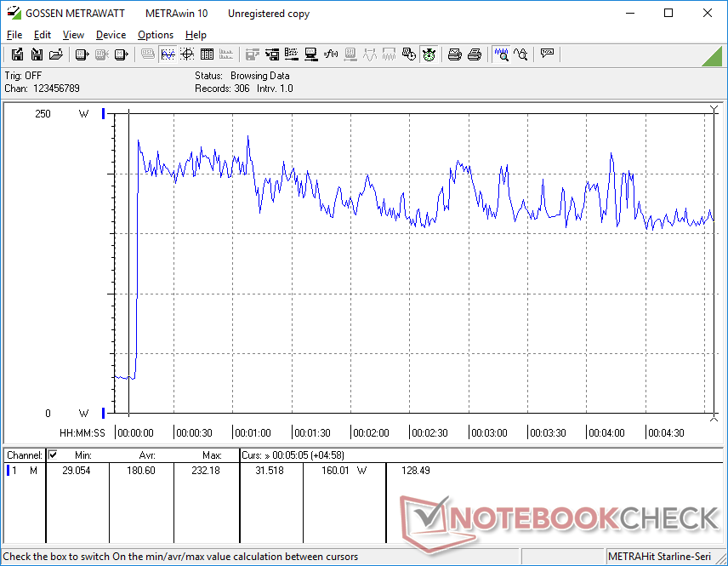Image resolution: width=728 pixels, height=566 pixels.
Task: Open the File menu
Action: [14, 35]
